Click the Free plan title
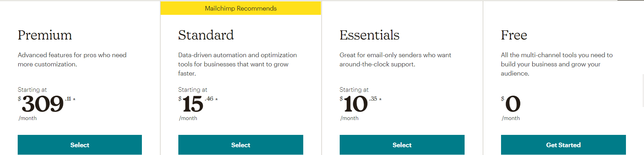The image size is (644, 155). pos(514,35)
